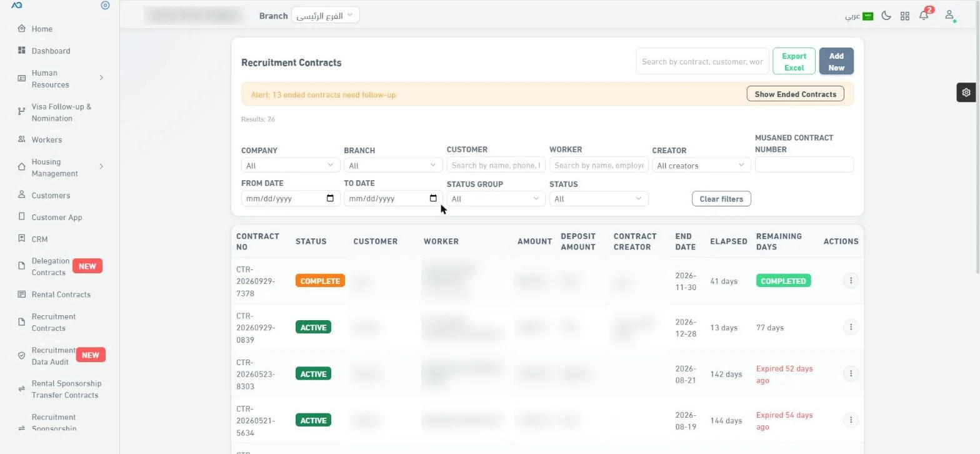Open Visa Follow-up & Nomination
The image size is (980, 454).
tap(60, 113)
